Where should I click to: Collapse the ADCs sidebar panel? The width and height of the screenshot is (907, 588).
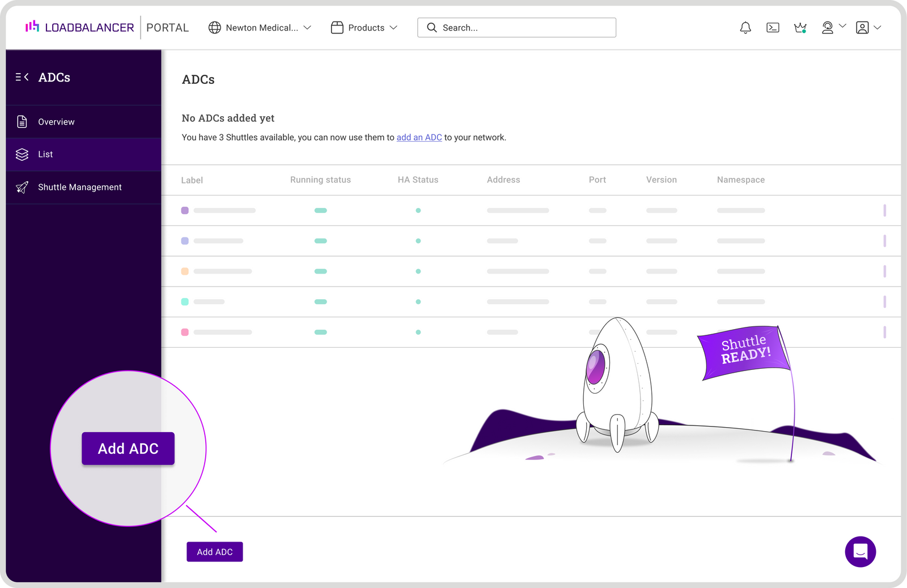[x=22, y=77]
